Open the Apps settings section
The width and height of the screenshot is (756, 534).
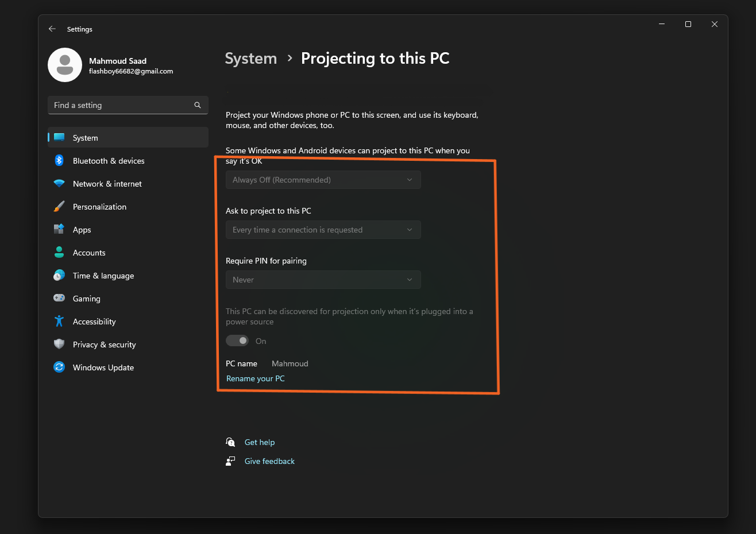82,230
